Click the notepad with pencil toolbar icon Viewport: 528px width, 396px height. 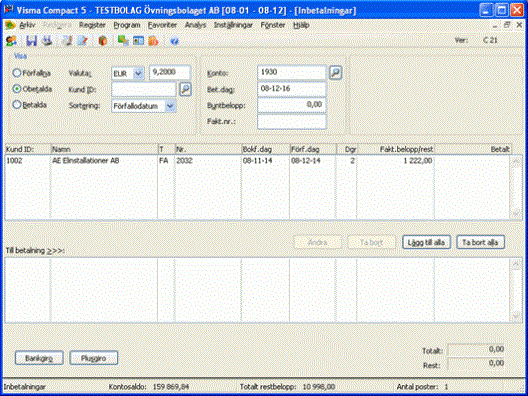[x=83, y=41]
